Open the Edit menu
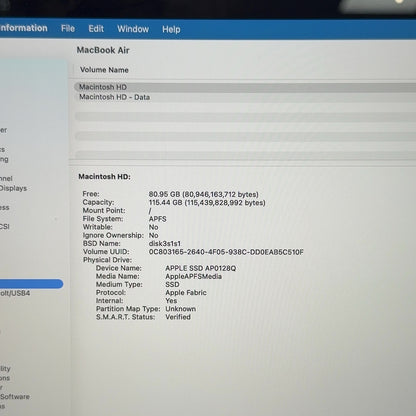 point(96,29)
